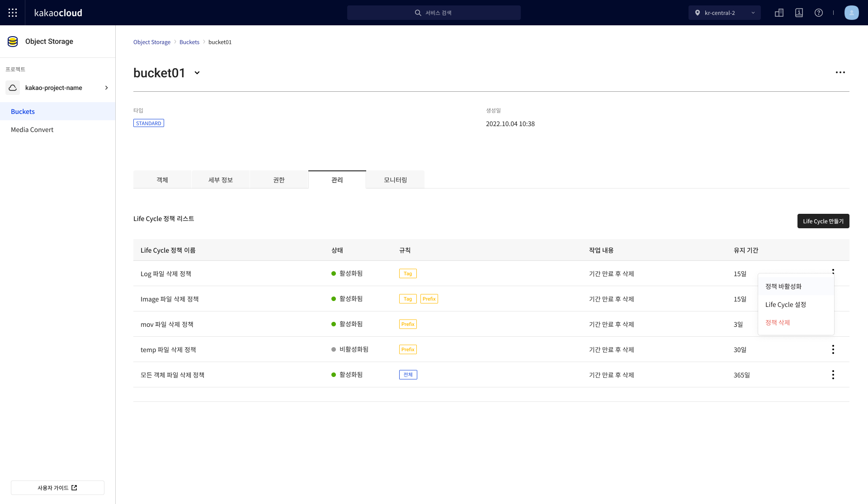868x504 pixels.
Task: Open the help question mark icon
Action: [819, 13]
